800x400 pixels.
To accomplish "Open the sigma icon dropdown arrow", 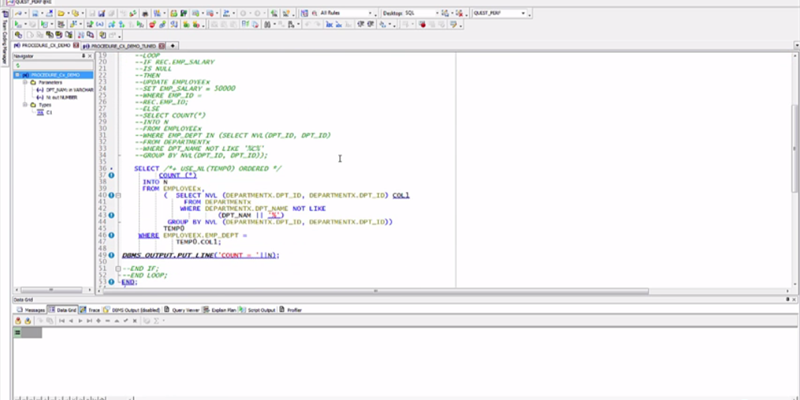I will coord(163,320).
